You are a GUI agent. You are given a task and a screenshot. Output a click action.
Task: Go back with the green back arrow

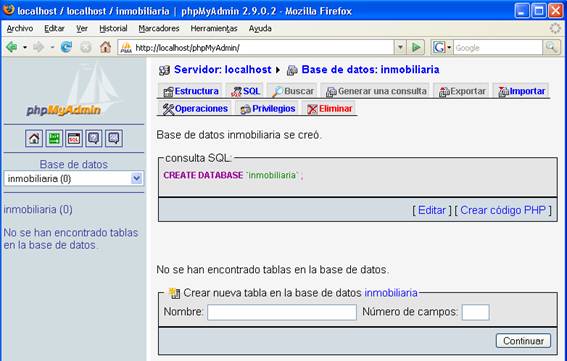[x=12, y=47]
